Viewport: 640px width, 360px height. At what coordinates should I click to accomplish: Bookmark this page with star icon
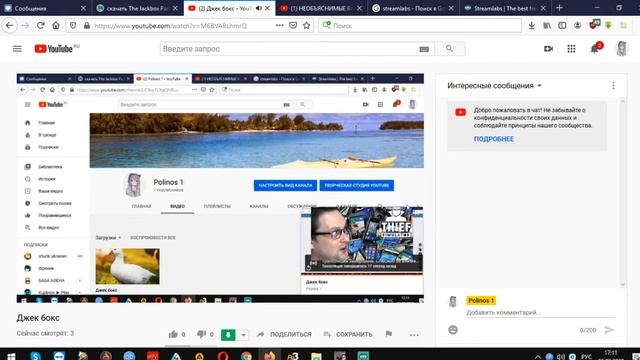[306, 25]
